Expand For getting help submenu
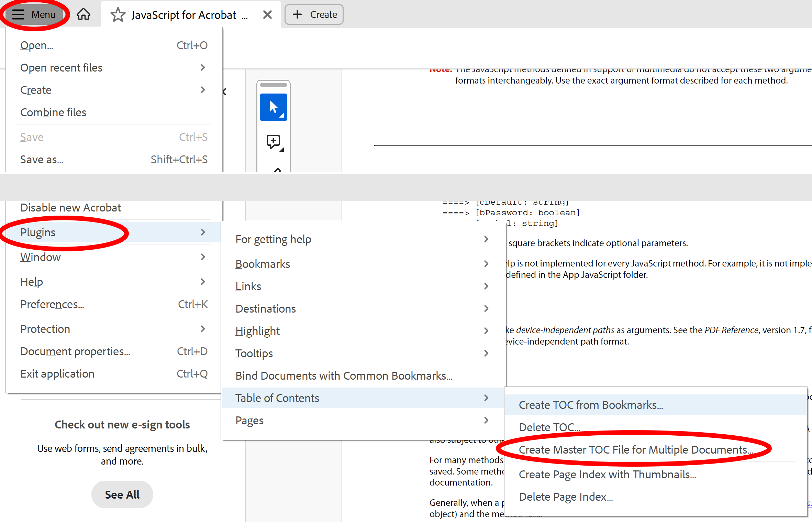The height and width of the screenshot is (522, 812). (363, 239)
